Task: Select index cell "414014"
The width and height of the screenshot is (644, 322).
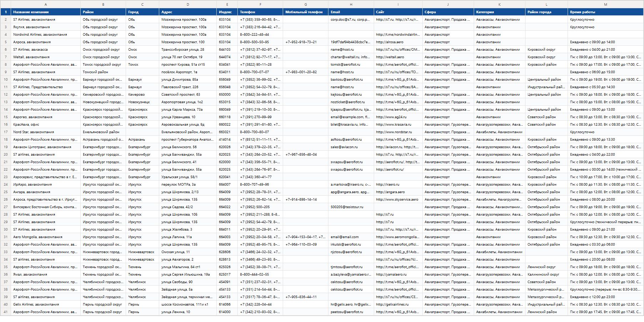Action: (x=227, y=140)
